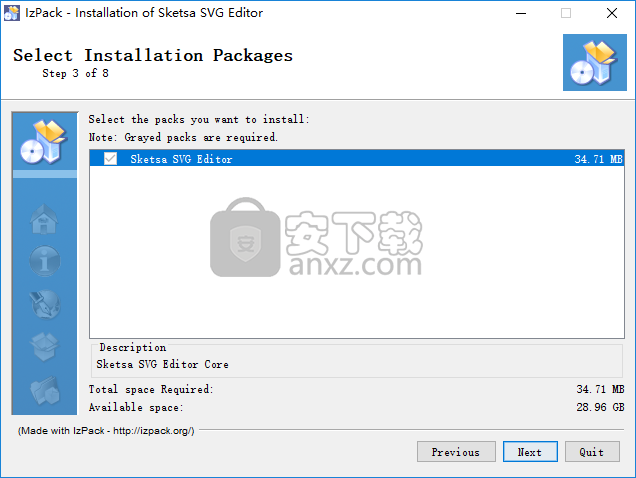Image resolution: width=636 pixels, height=478 pixels.
Task: Toggle the Sketsa SVG Editor pack checkbox
Action: point(110,159)
